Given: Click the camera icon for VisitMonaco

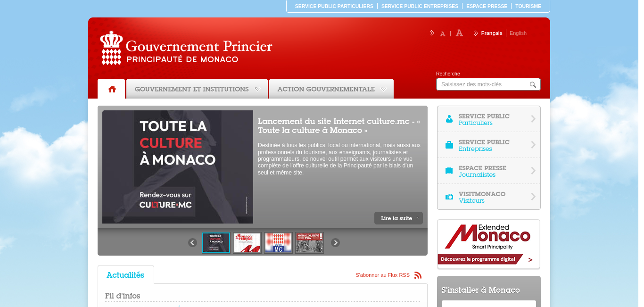Looking at the screenshot, I should [x=449, y=197].
